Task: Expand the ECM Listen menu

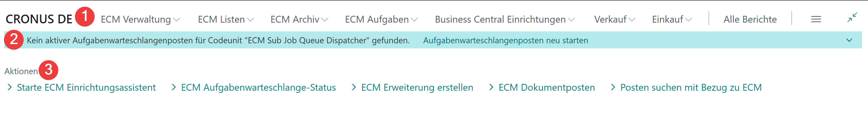Action: pos(226,20)
